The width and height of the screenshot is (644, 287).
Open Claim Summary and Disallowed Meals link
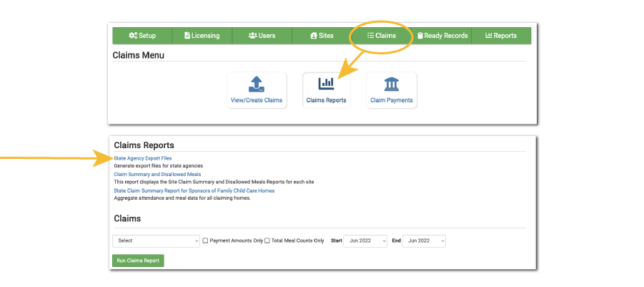click(x=157, y=174)
